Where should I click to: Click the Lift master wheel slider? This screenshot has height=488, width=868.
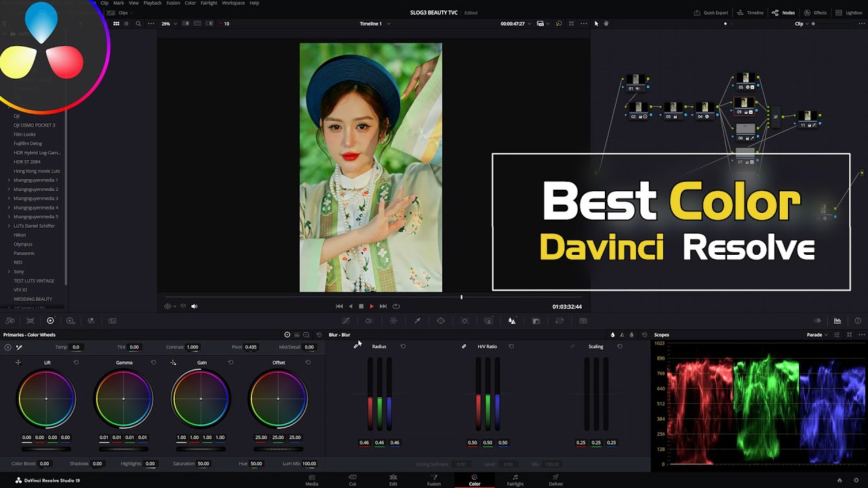pos(46,449)
